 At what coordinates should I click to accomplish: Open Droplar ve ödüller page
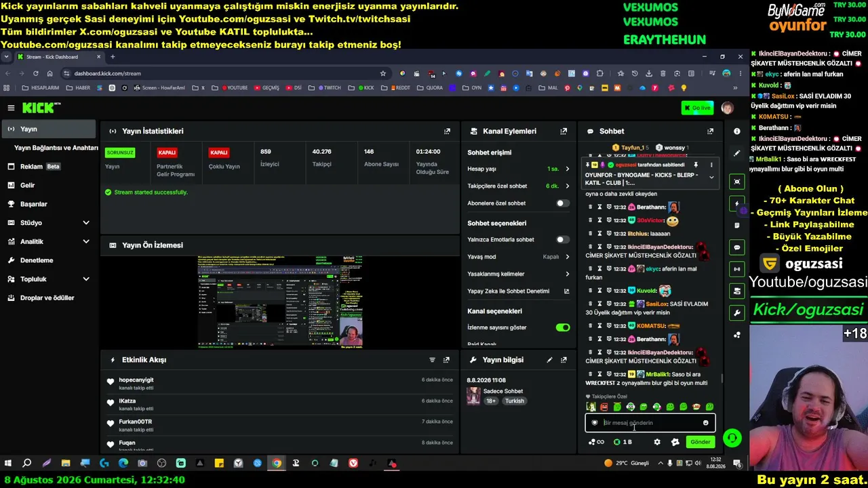49,298
